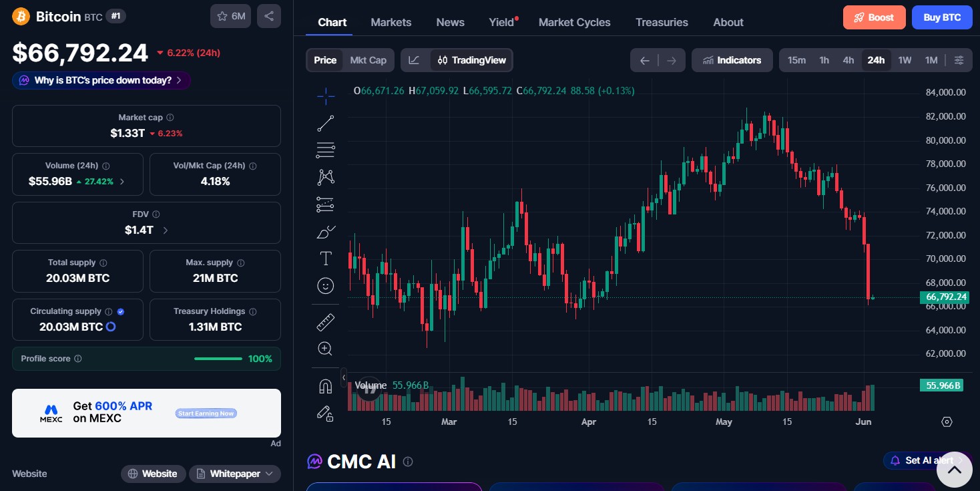Expand FDV details chevron

(165, 230)
